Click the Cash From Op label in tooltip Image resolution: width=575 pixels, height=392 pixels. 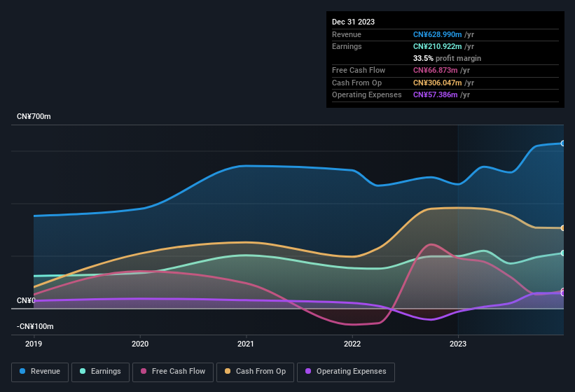tap(356, 83)
